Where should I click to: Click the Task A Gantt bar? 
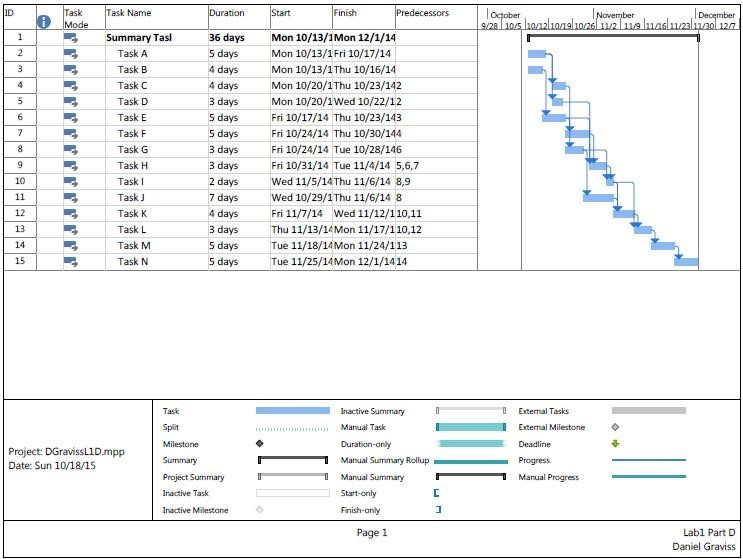click(x=537, y=54)
